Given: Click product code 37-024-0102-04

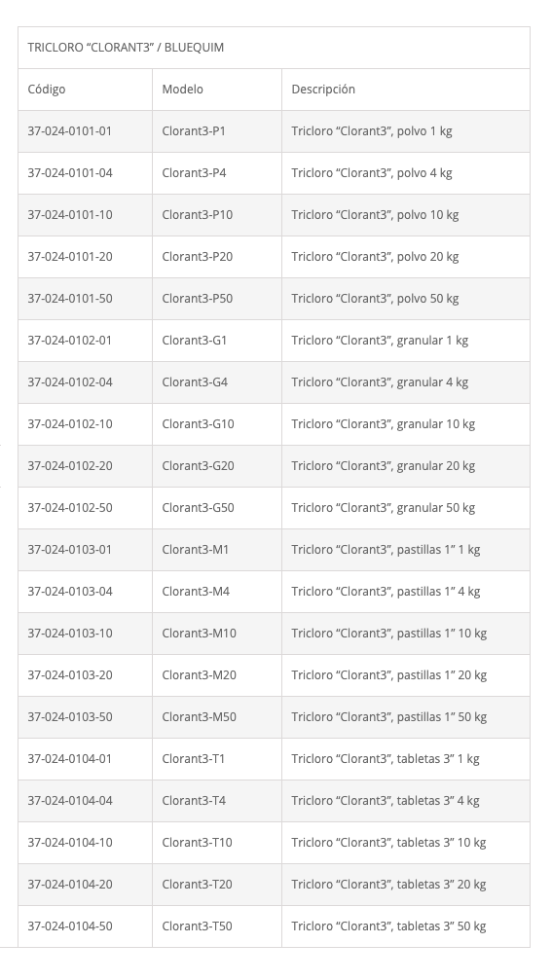Looking at the screenshot, I should point(70,382).
